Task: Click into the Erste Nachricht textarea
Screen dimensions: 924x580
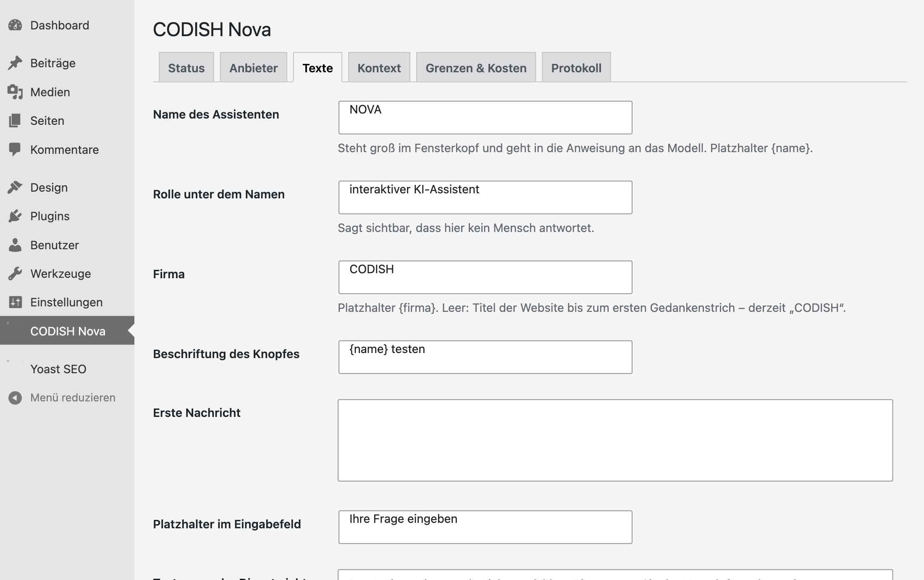Action: [615, 440]
